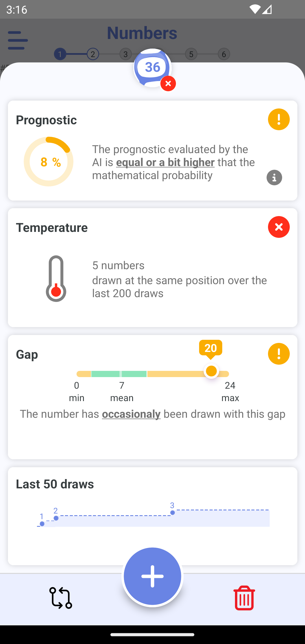This screenshot has height=644, width=305.
Task: Delete the number with the trash icon
Action: [244, 598]
